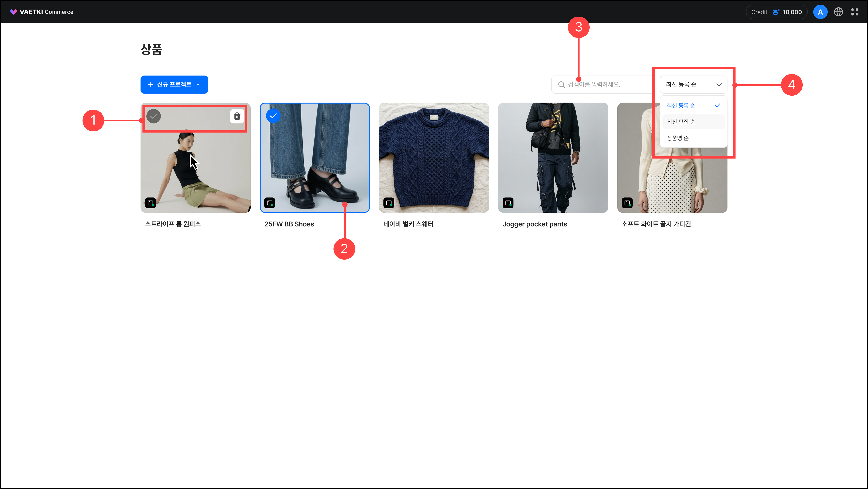
Task: Click the magnifier search icon
Action: click(x=561, y=84)
